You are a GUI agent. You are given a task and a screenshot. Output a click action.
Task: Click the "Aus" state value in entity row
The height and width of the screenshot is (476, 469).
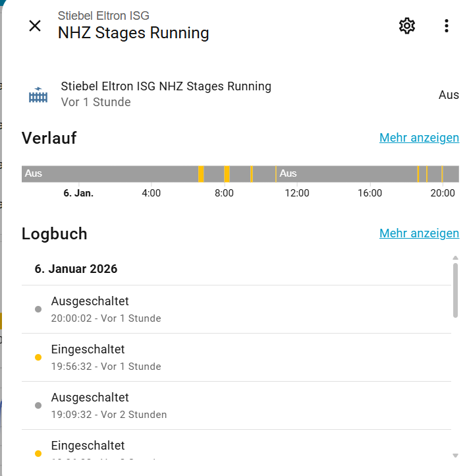click(x=449, y=95)
